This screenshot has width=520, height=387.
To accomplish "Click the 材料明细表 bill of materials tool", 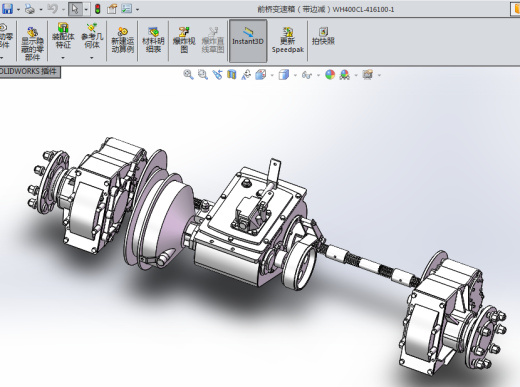I will point(153,40).
